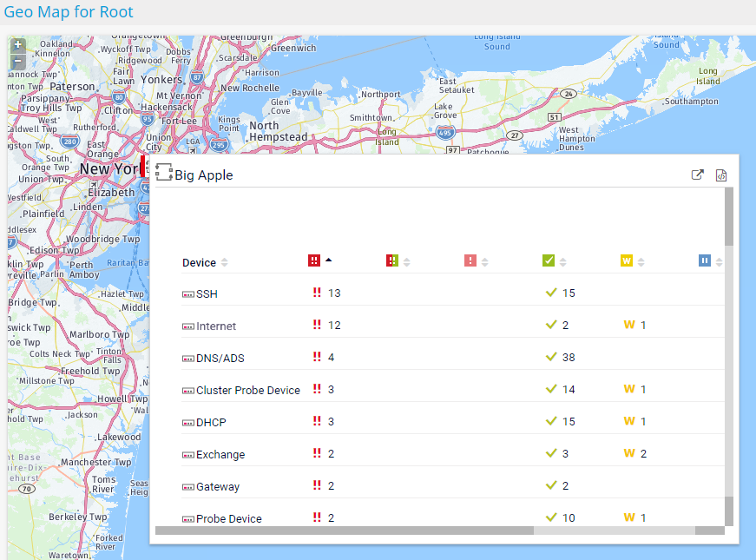Click Geo Map for Root heading
Image resolution: width=756 pixels, height=560 pixels.
pos(69,12)
